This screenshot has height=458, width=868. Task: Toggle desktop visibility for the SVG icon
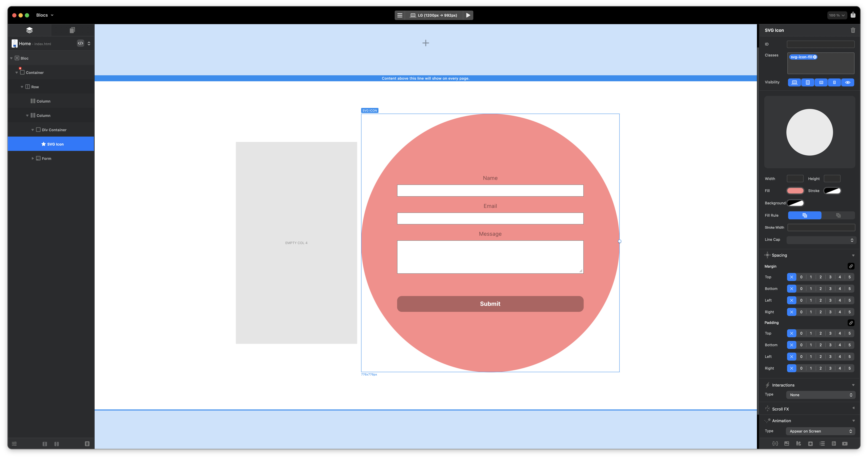(x=794, y=83)
